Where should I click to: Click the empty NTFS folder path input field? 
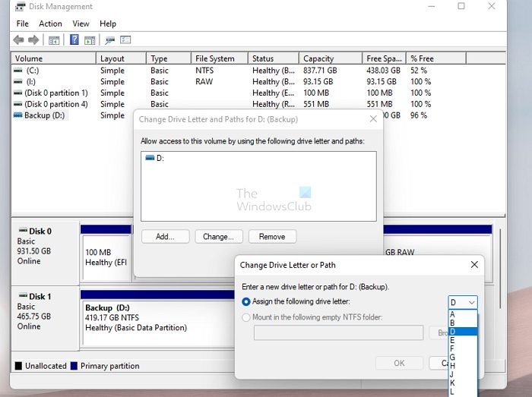339,332
